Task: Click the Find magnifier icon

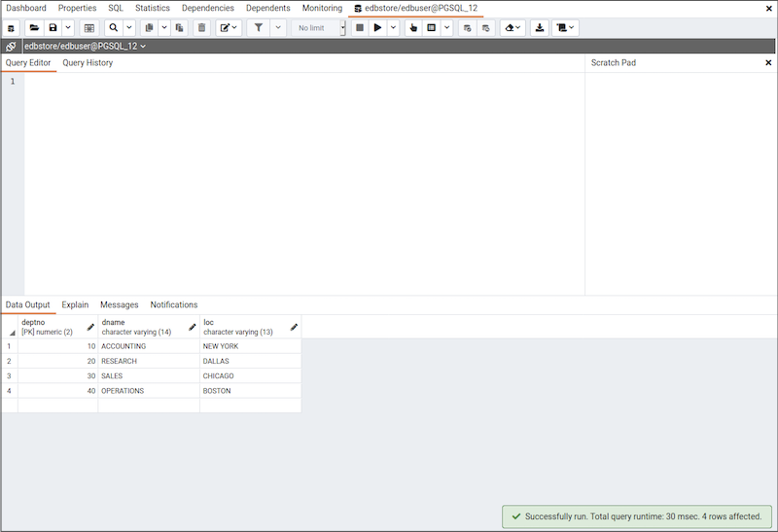Action: [114, 28]
